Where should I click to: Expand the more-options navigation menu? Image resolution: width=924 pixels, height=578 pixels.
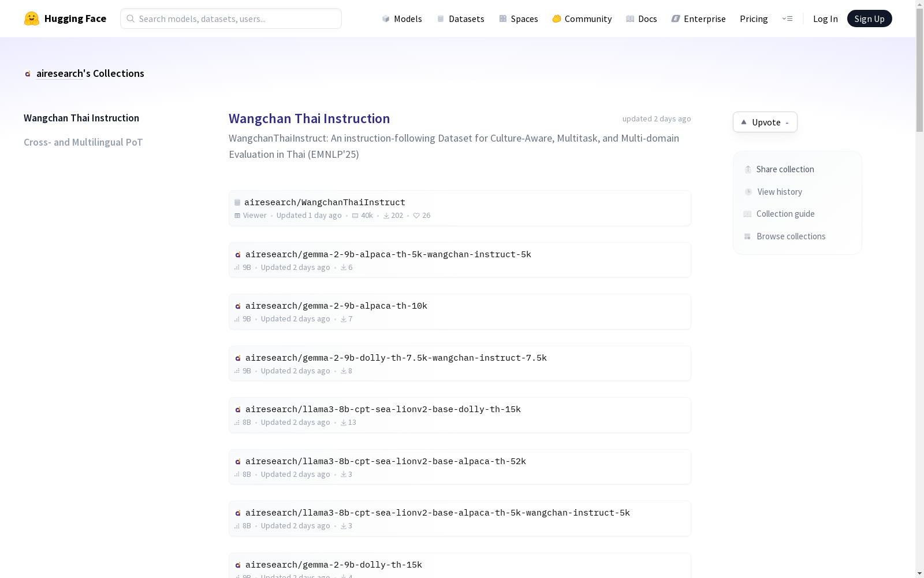[787, 18]
